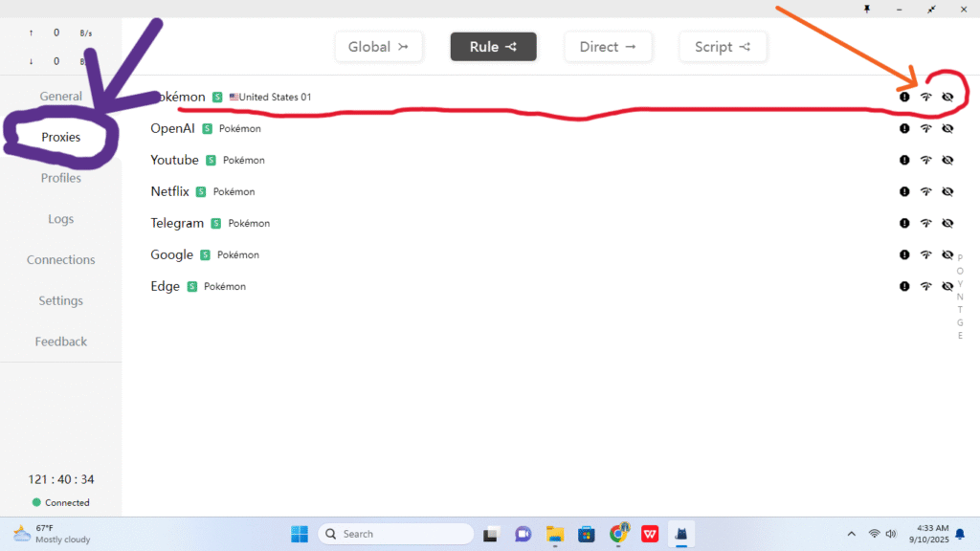Run latency test for Edge group
Viewport: 980px width, 551px height.
[925, 286]
